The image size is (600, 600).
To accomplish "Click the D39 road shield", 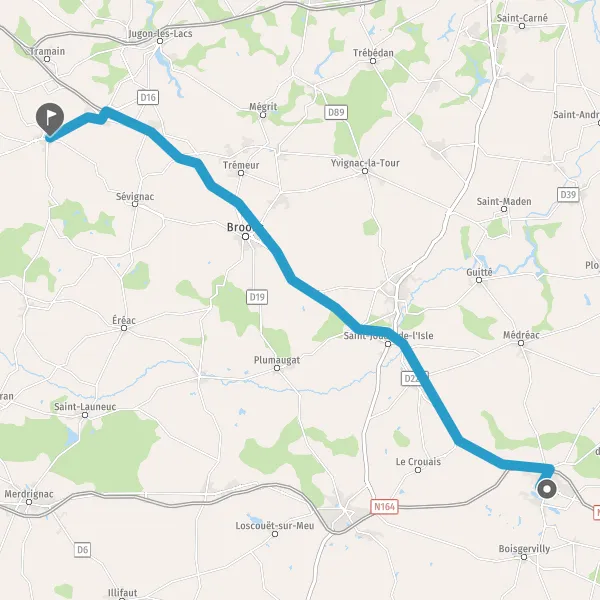I will pos(568,195).
